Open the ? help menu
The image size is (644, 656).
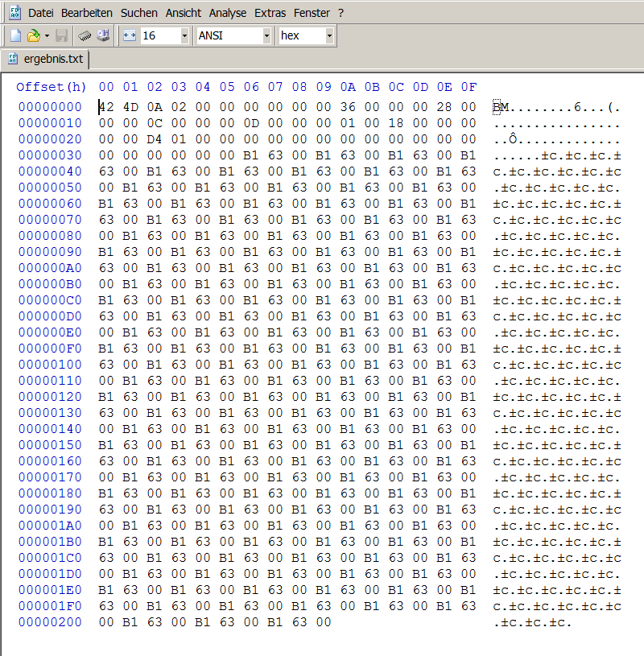(x=341, y=13)
